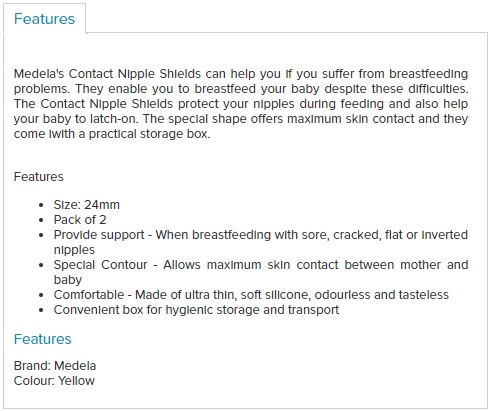The height and width of the screenshot is (411, 491).
Task: Click the bullet dot beside 'Convenient box'
Action: 41,310
